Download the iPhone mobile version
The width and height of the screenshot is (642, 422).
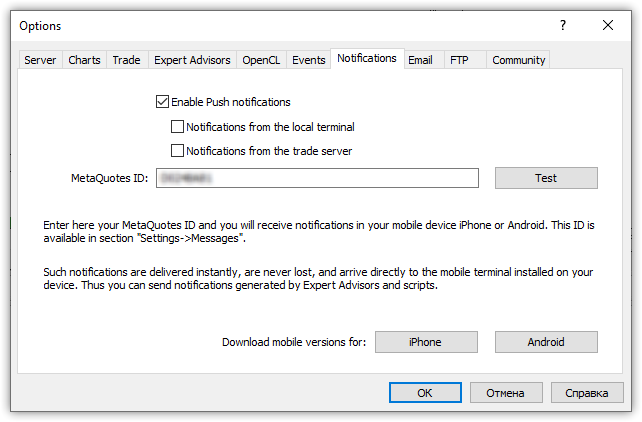425,342
